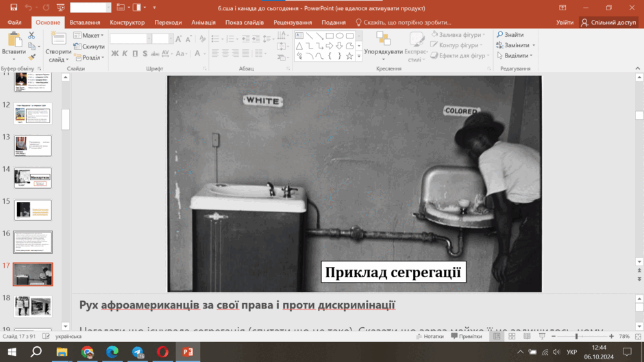Open Change Case (Aa) dropdown
644x362 pixels.
[180, 53]
